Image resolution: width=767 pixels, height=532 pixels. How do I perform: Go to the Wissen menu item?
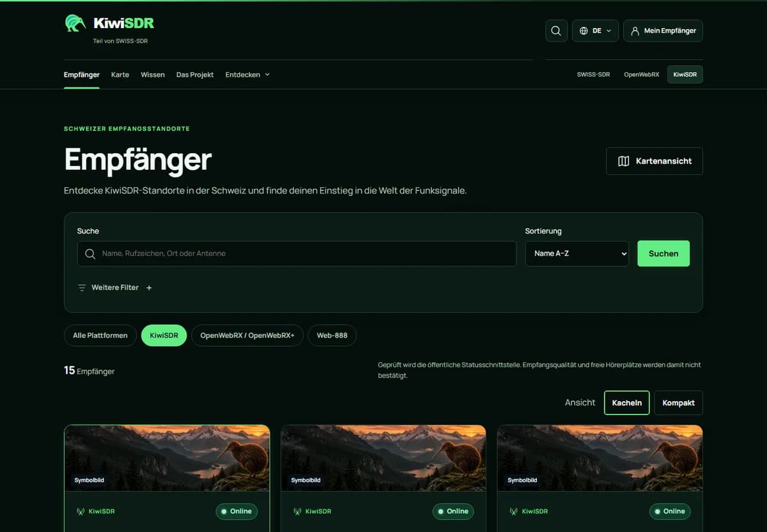click(153, 75)
